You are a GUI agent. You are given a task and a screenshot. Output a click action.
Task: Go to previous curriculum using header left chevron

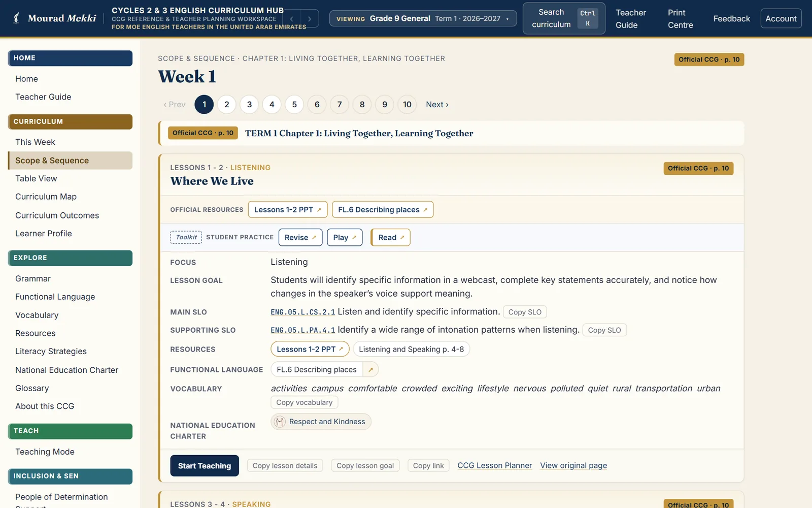[x=291, y=19]
